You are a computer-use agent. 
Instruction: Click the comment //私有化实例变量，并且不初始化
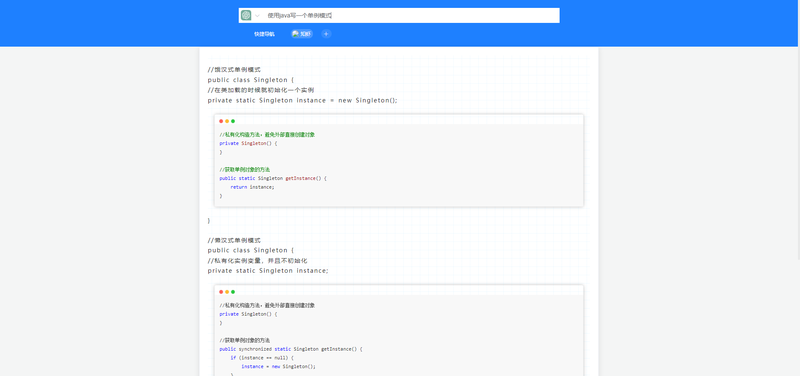pos(257,260)
